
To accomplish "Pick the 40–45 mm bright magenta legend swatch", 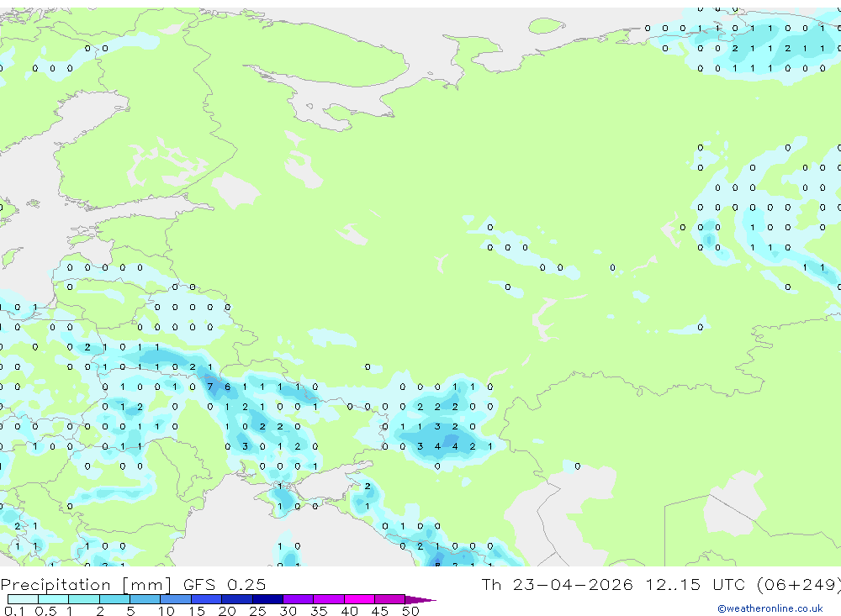I will [x=359, y=599].
